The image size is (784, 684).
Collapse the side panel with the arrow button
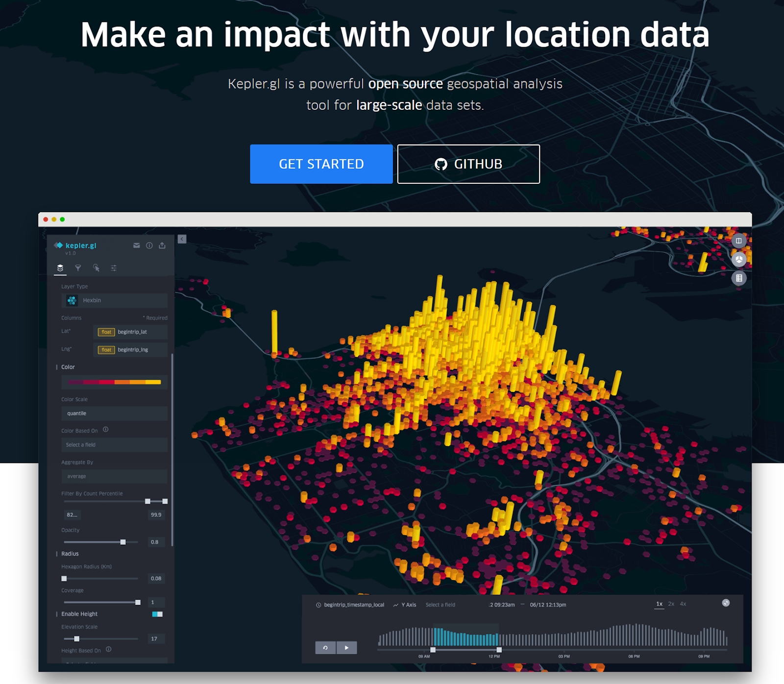[182, 239]
